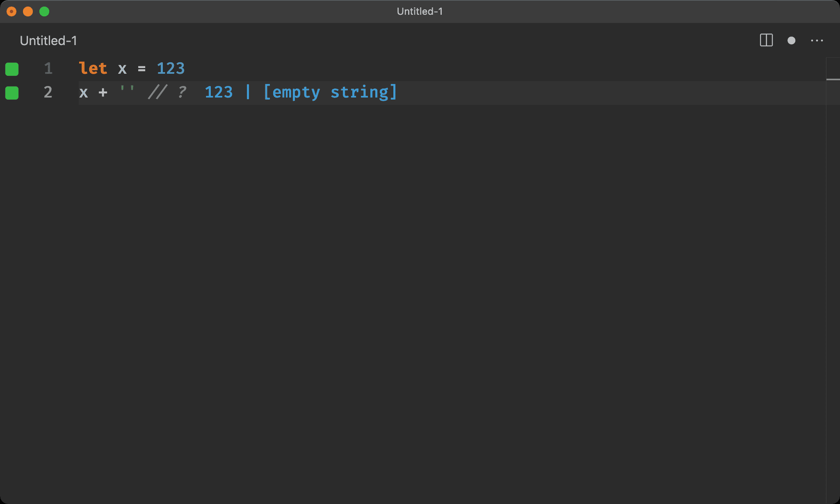Click the scrollbar slider at top right
Screen dimensions: 840x504
(833, 68)
